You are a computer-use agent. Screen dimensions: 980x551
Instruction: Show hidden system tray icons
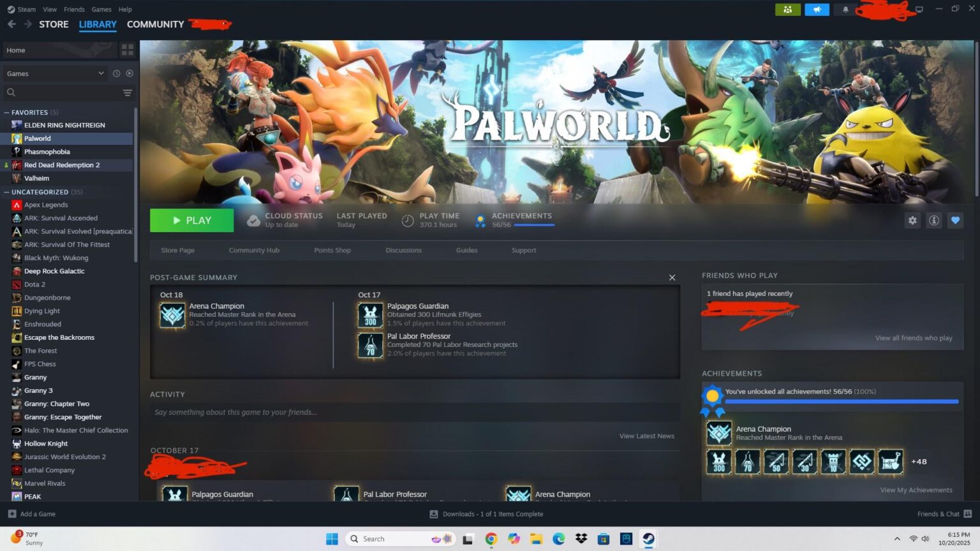click(x=897, y=539)
